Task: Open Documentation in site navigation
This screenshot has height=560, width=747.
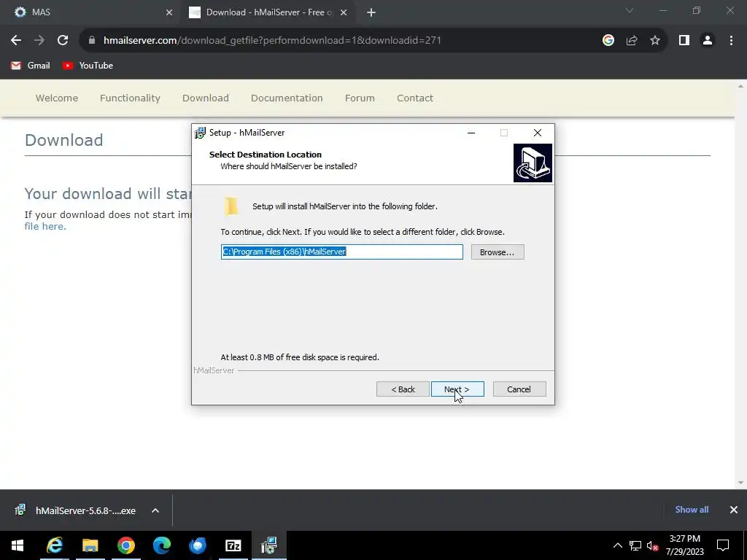Action: pyautogui.click(x=287, y=98)
